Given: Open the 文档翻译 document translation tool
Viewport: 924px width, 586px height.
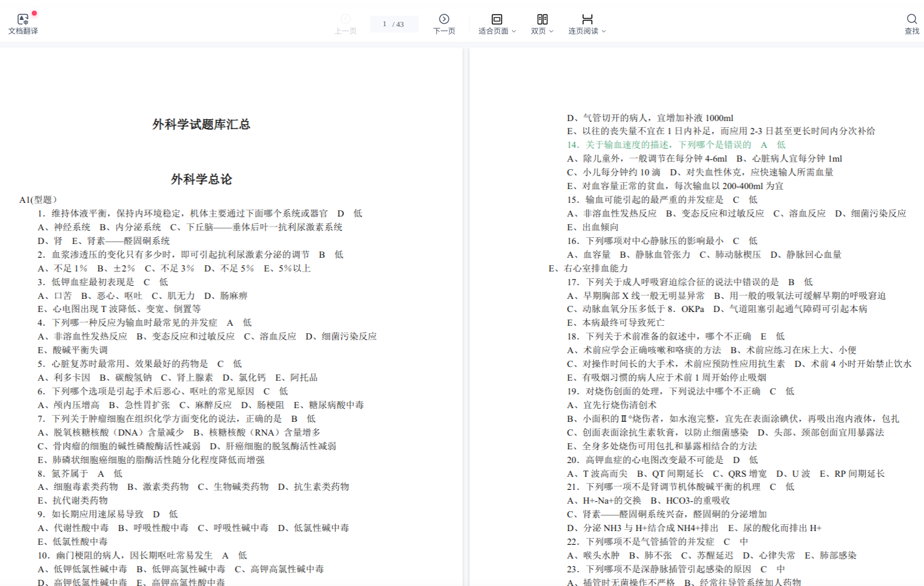Looking at the screenshot, I should tap(23, 24).
